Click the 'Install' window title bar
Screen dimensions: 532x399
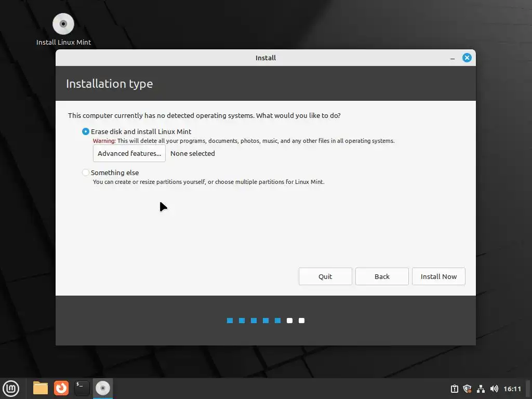click(265, 58)
